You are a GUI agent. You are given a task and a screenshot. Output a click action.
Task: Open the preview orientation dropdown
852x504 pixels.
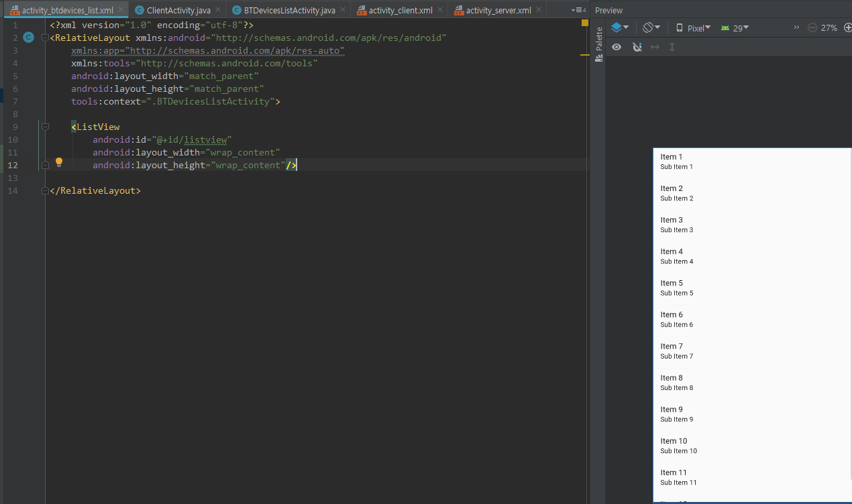click(x=651, y=27)
